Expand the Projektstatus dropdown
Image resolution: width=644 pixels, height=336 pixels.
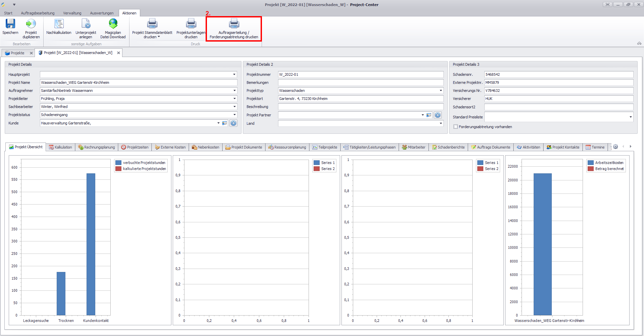[234, 115]
